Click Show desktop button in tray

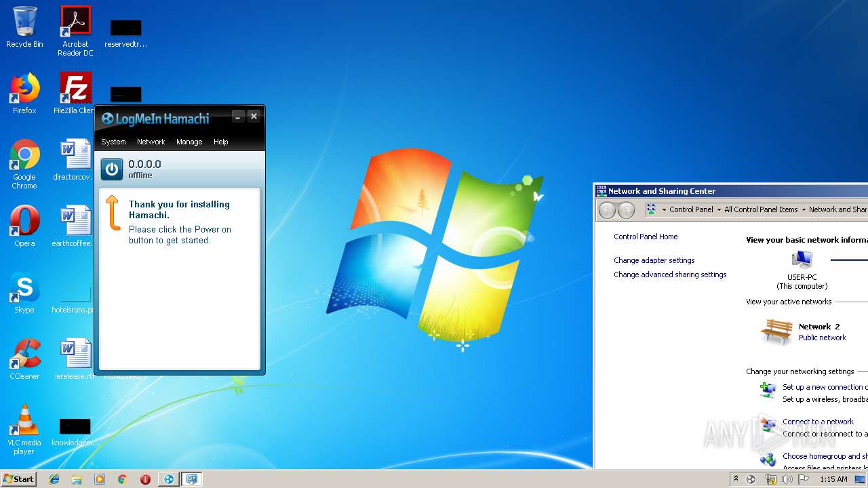(861, 479)
